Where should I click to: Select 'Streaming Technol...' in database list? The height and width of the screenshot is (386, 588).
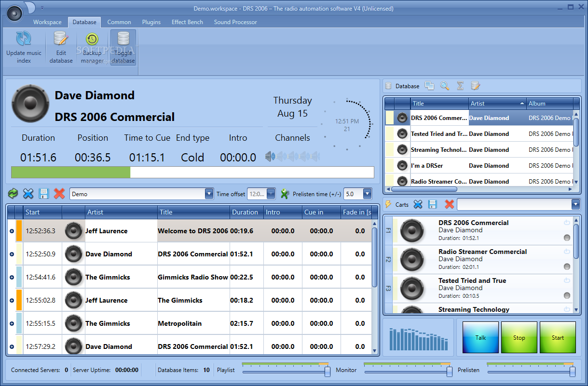pos(479,150)
